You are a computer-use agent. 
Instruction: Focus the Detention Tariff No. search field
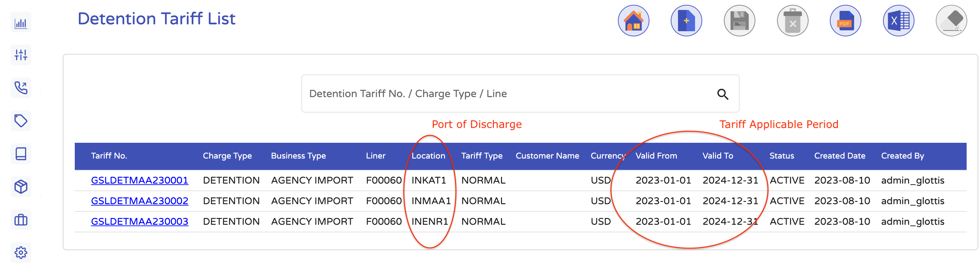click(x=506, y=94)
